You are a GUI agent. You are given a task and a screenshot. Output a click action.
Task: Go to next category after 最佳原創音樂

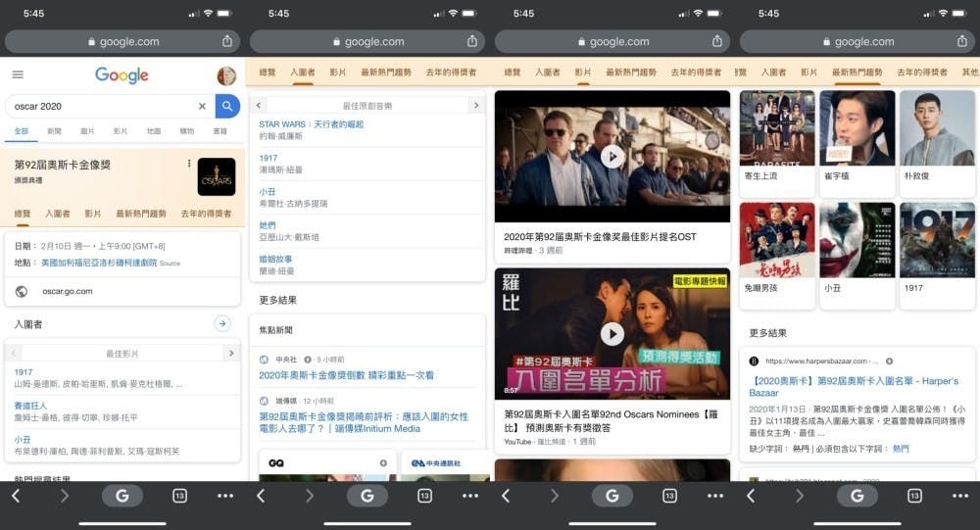click(x=476, y=105)
